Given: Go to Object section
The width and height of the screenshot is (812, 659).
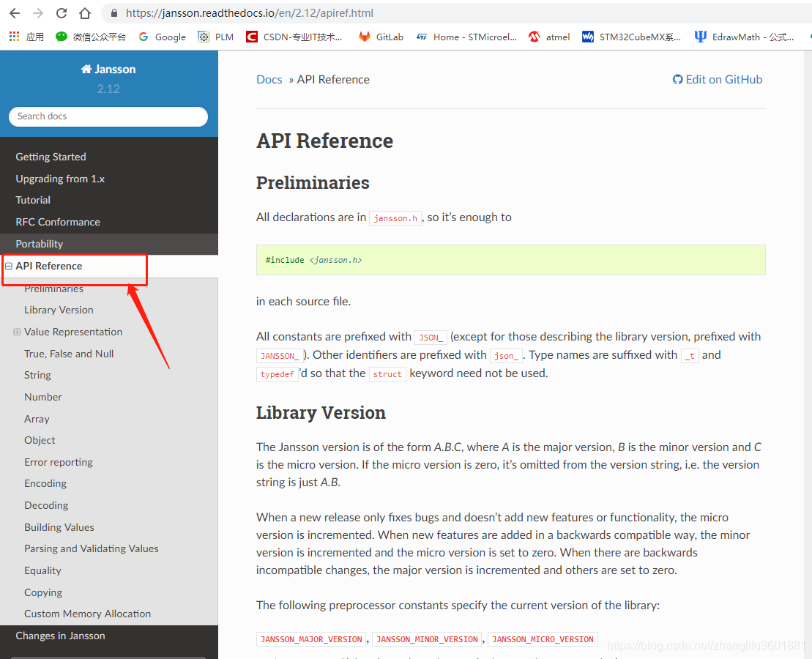Looking at the screenshot, I should pyautogui.click(x=40, y=440).
